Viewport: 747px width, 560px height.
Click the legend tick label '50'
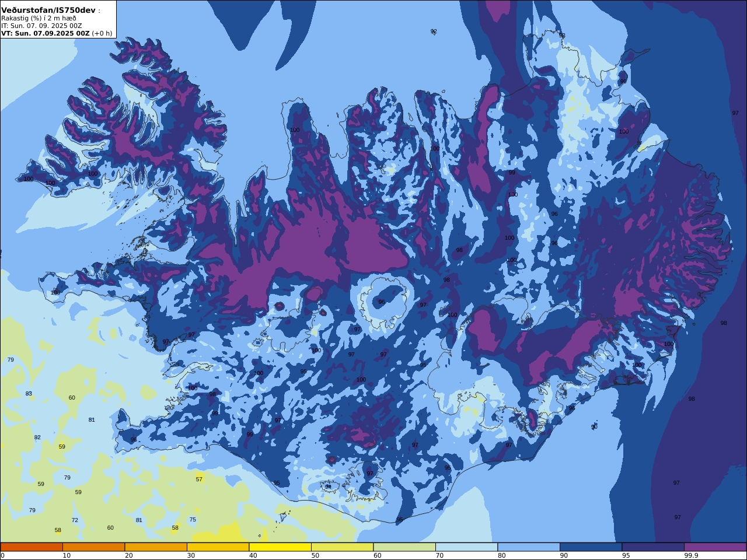(315, 556)
